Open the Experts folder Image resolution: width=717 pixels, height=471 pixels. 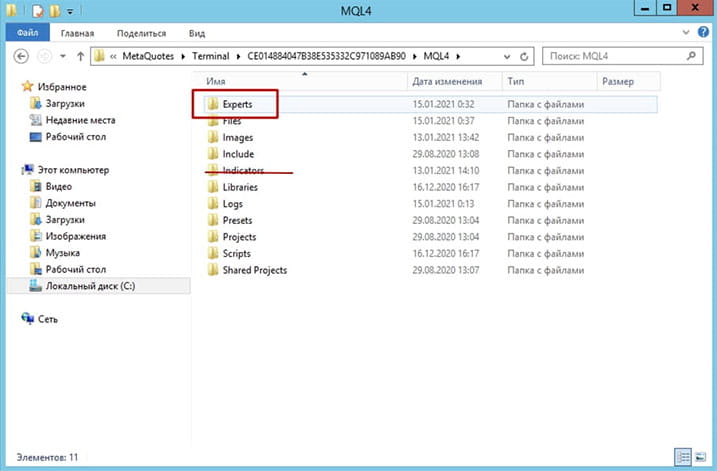(x=237, y=104)
